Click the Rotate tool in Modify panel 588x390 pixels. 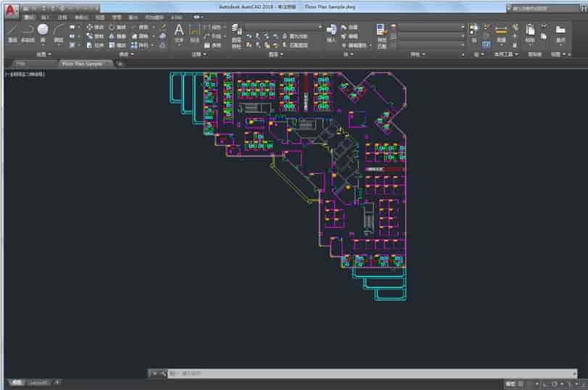coord(117,27)
